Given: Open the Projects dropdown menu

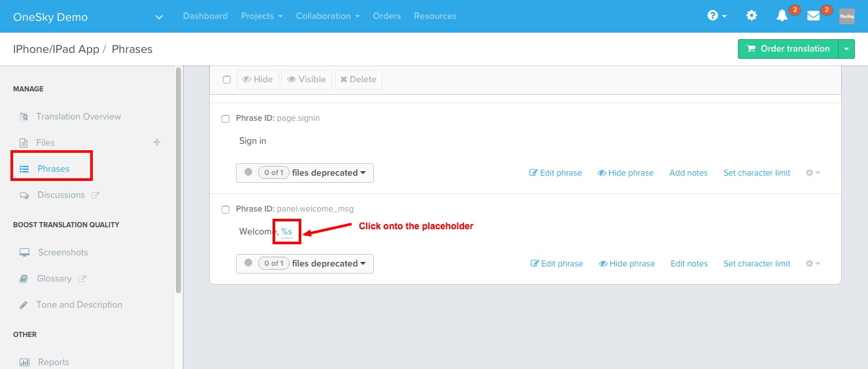Looking at the screenshot, I should 261,16.
